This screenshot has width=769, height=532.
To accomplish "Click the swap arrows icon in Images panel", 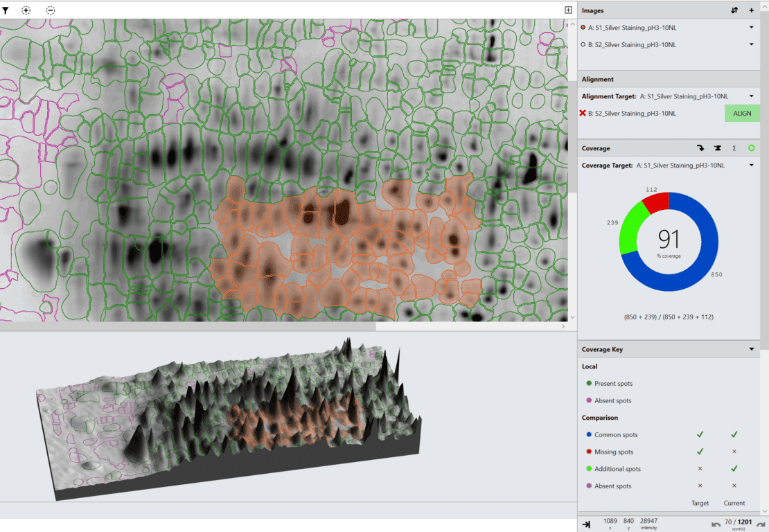I will 734,10.
